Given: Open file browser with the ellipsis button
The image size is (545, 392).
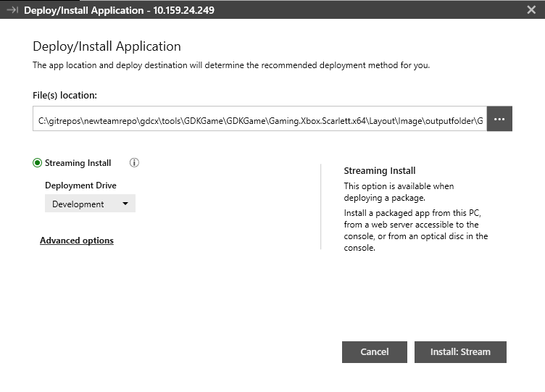Looking at the screenshot, I should point(499,119).
